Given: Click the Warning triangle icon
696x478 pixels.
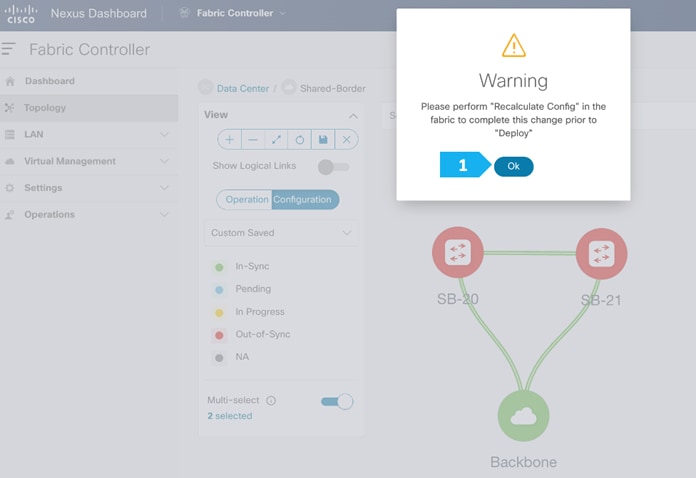Looking at the screenshot, I should [514, 46].
